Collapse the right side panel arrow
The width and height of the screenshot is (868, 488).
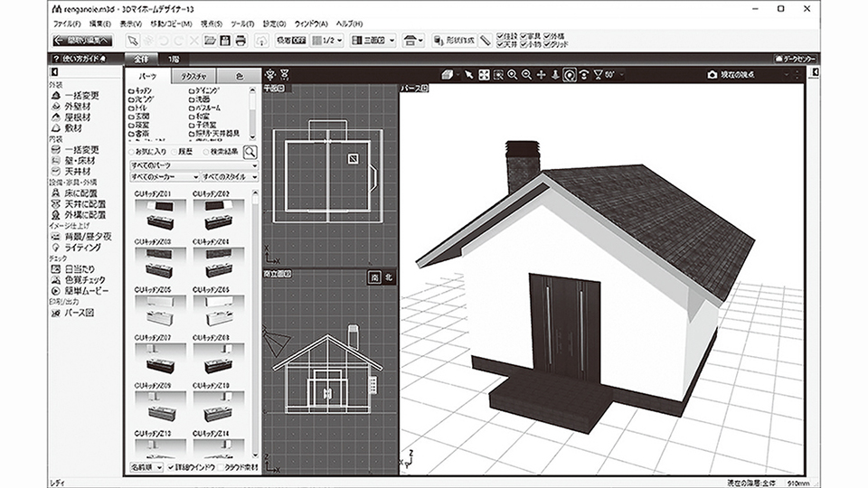[815, 72]
